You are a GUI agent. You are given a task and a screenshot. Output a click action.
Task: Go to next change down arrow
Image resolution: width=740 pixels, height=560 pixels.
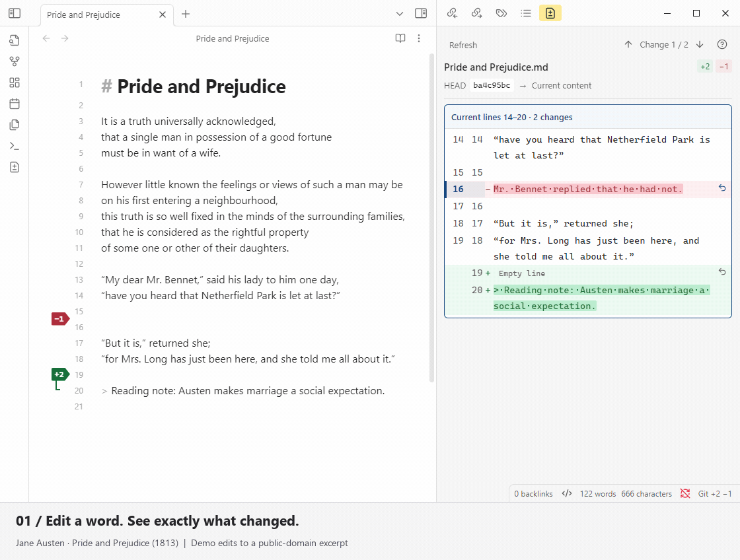[700, 44]
